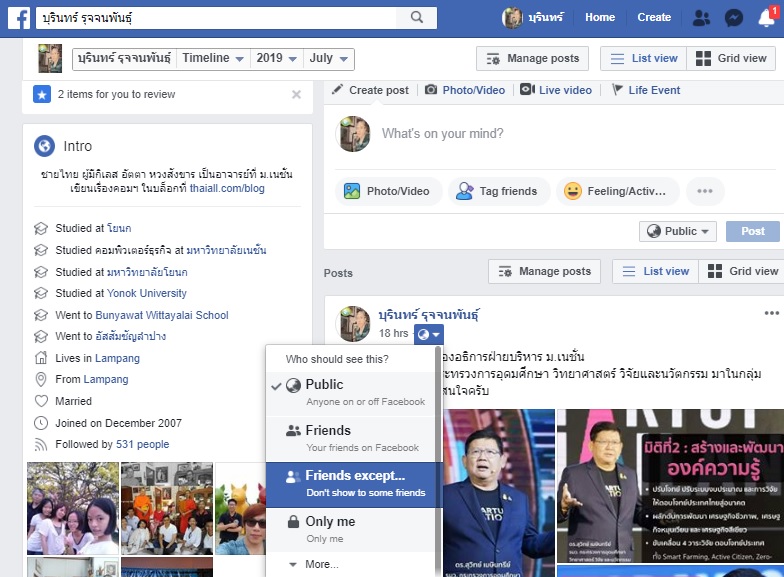Open the July month dropdown
784x577 pixels.
tap(327, 58)
